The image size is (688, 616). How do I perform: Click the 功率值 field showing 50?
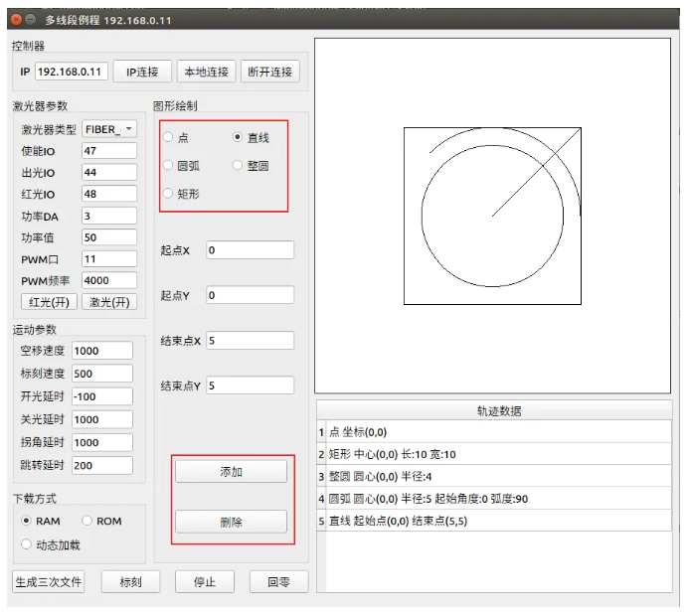109,237
